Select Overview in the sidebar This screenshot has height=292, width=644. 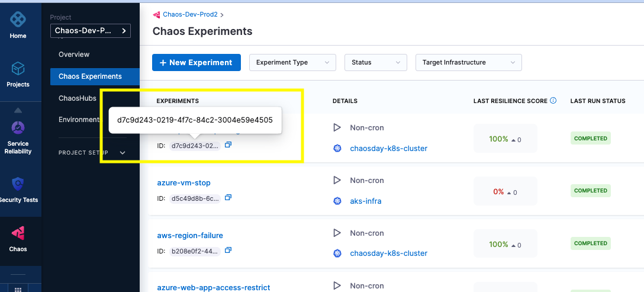pyautogui.click(x=74, y=54)
